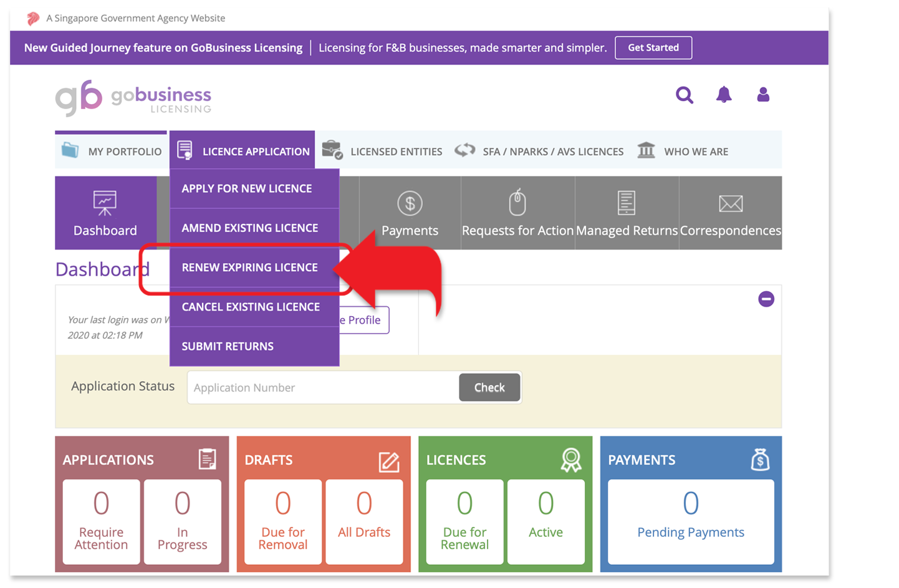The image size is (899, 588).
Task: Click 'A Singapore Government Agency Website' text
Action: (136, 19)
